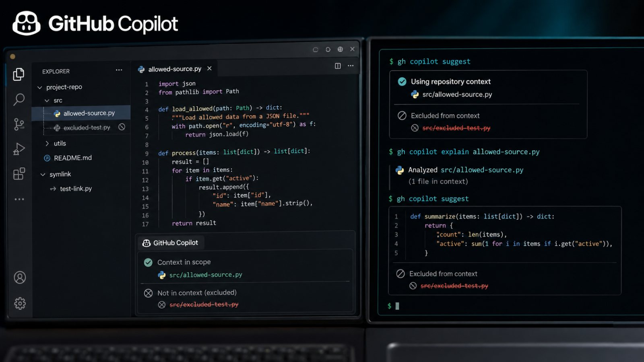Click the Copilot icon in chat panel header
The height and width of the screenshot is (362, 644).
tap(147, 243)
